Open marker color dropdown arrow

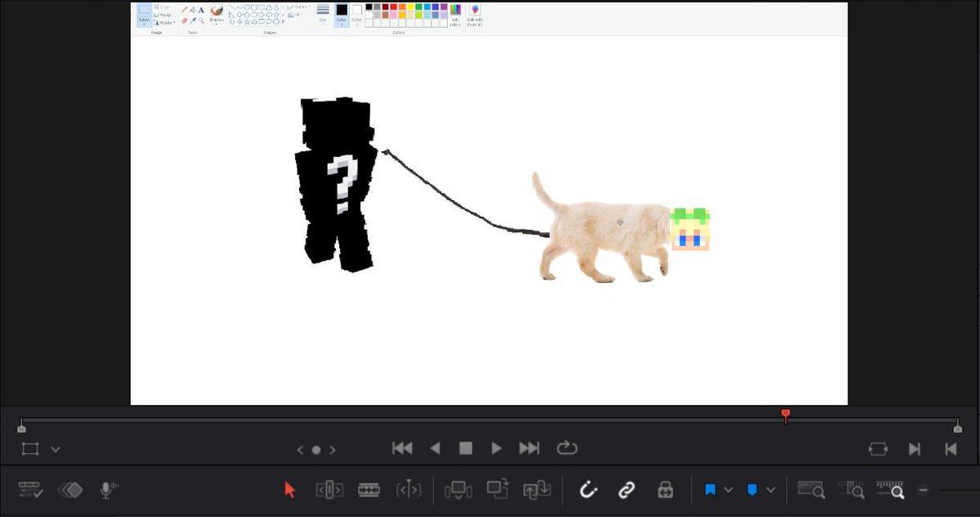771,489
